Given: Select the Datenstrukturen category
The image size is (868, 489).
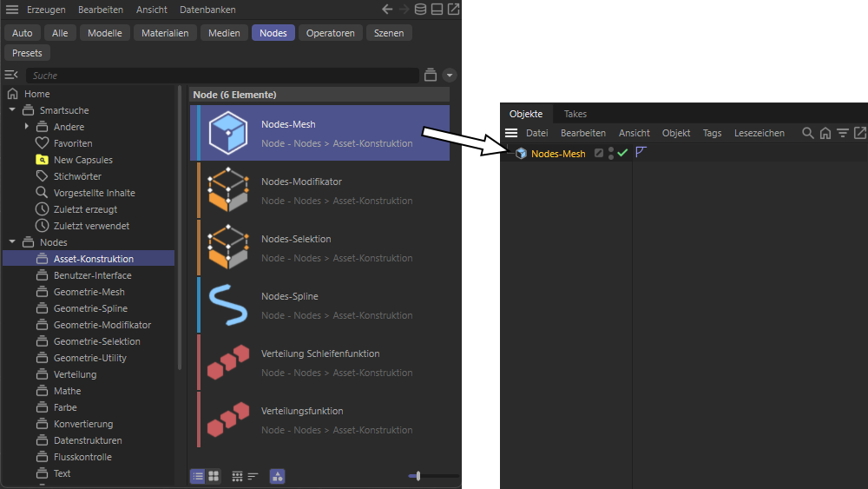Looking at the screenshot, I should pos(88,441).
